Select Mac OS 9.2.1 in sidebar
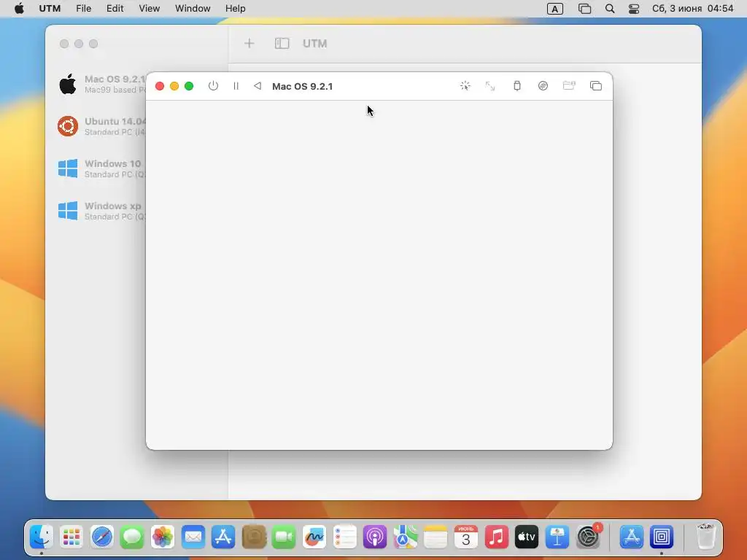This screenshot has height=560, width=747. pos(101,85)
